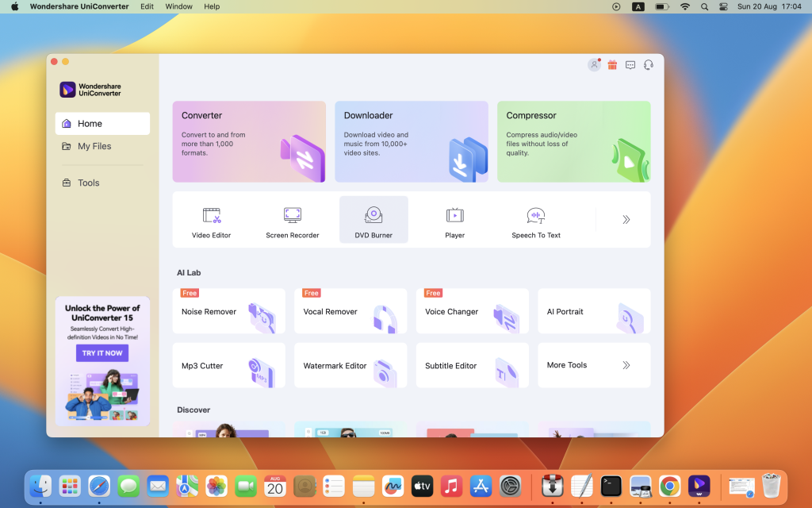Viewport: 812px width, 508px height.
Task: Open Tools section in sidebar
Action: (x=102, y=183)
